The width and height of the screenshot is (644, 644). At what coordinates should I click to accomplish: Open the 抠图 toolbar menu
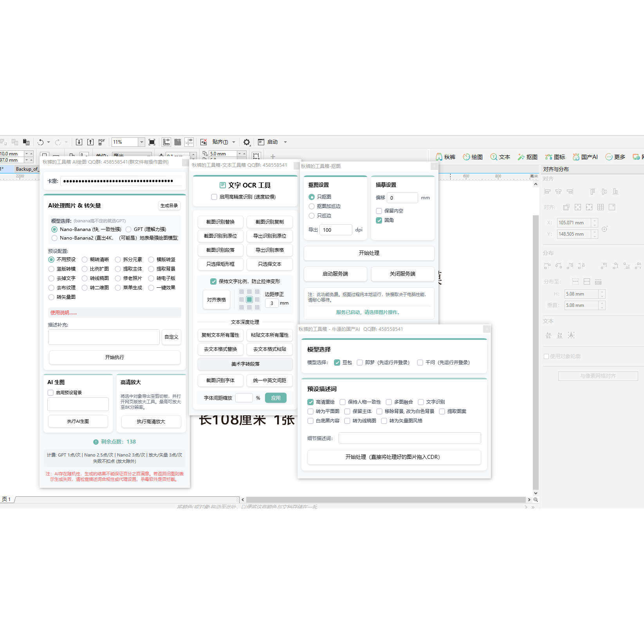click(x=528, y=157)
